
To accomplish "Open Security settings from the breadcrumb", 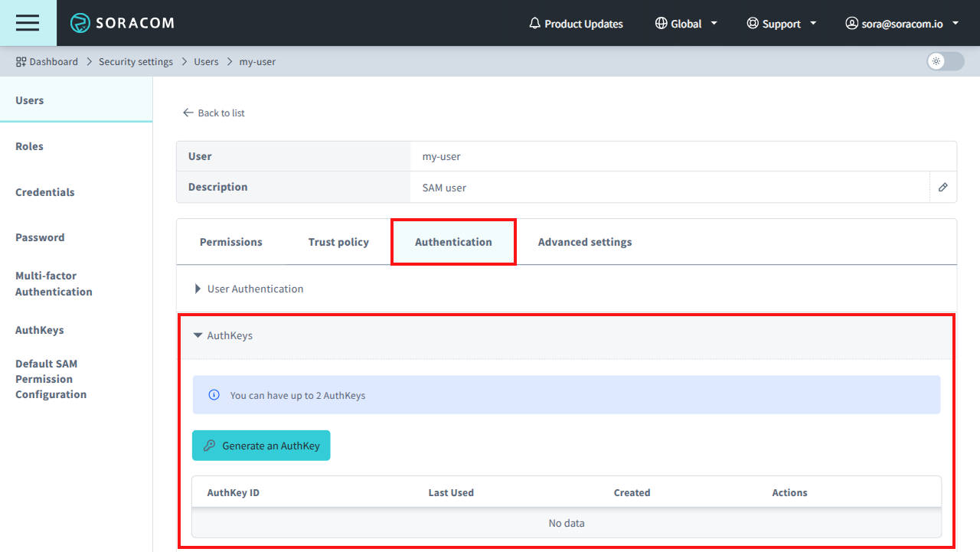I will (136, 61).
